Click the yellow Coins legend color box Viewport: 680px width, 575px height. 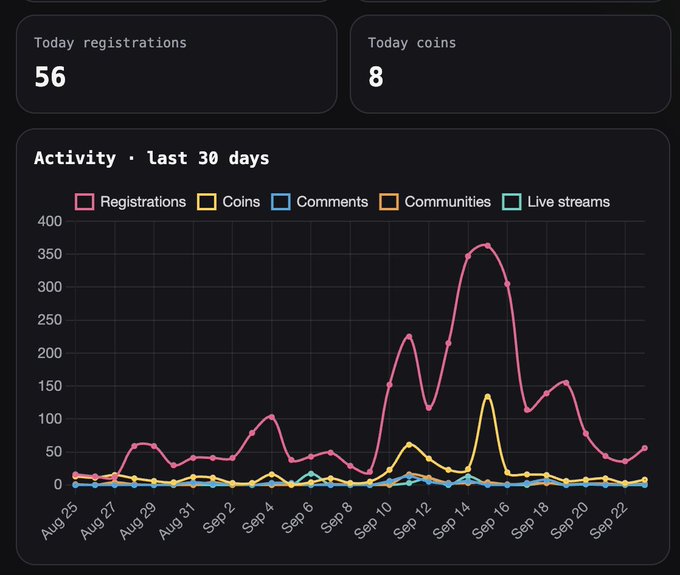206,202
